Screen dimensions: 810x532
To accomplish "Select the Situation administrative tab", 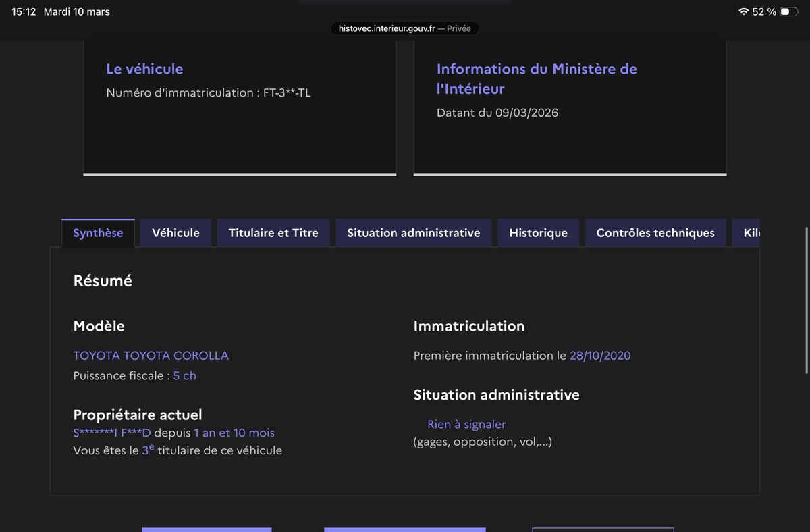I will tap(414, 233).
